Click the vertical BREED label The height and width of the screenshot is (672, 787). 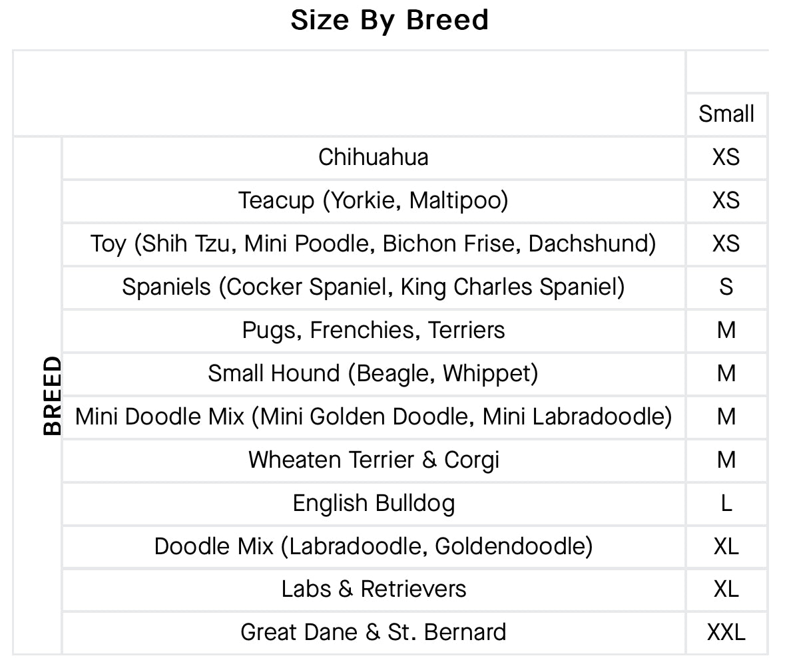52,396
